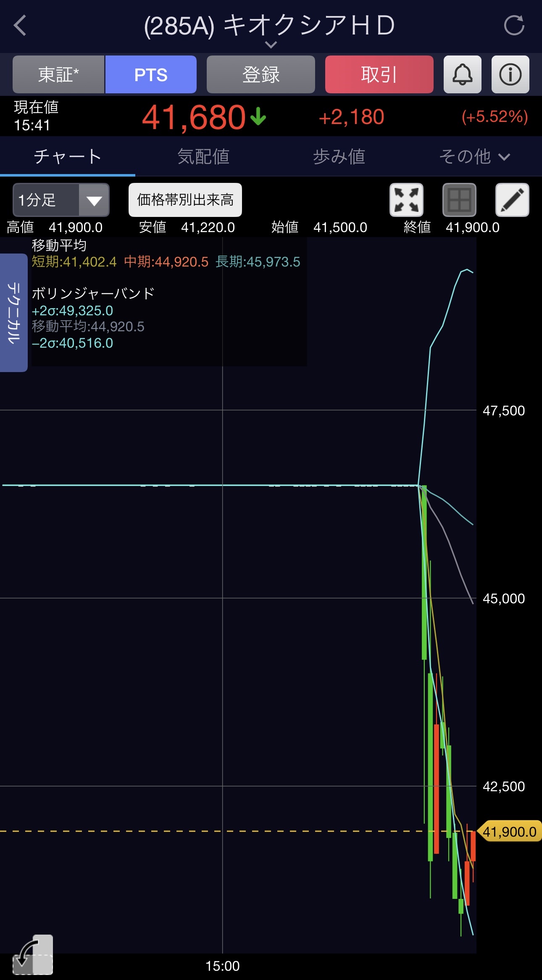Tap the (285A) キオクシアHD title

269,25
